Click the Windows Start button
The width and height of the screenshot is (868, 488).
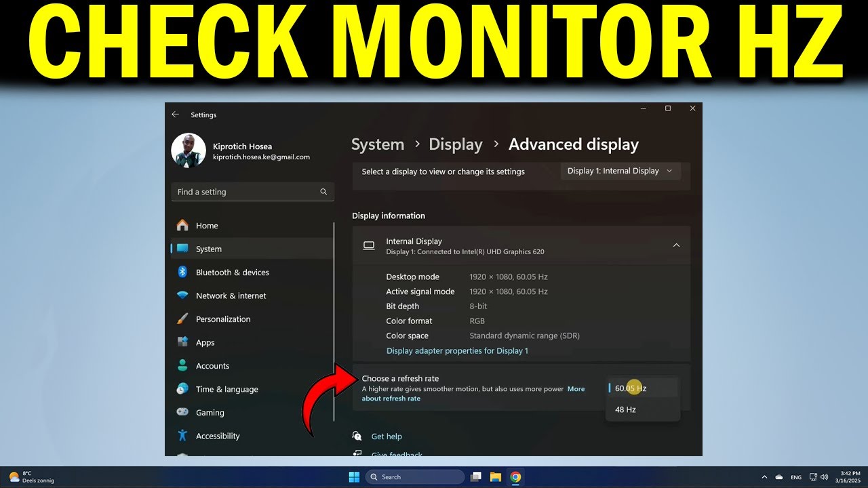[x=354, y=477]
